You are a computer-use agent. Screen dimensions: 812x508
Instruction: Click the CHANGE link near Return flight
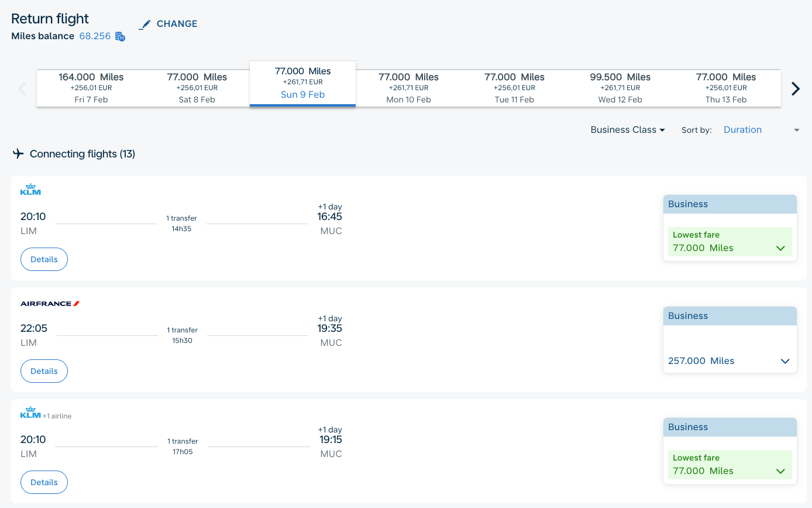pyautogui.click(x=177, y=24)
